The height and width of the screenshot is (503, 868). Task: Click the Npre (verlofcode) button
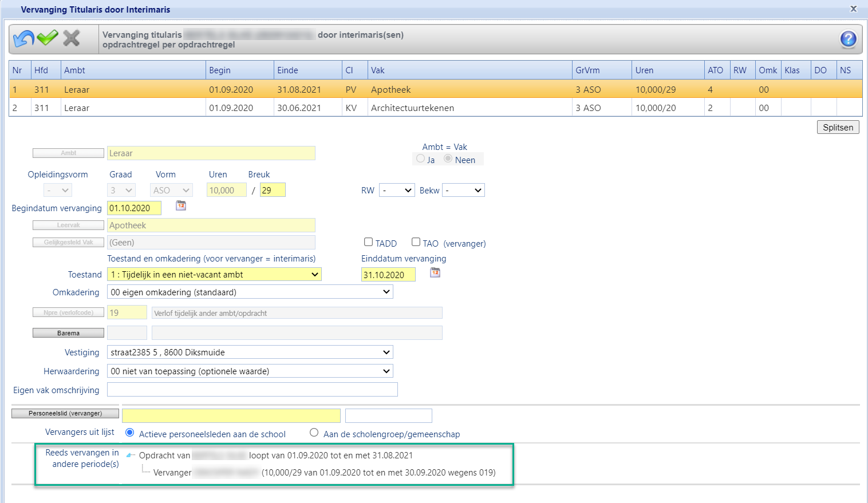point(69,312)
